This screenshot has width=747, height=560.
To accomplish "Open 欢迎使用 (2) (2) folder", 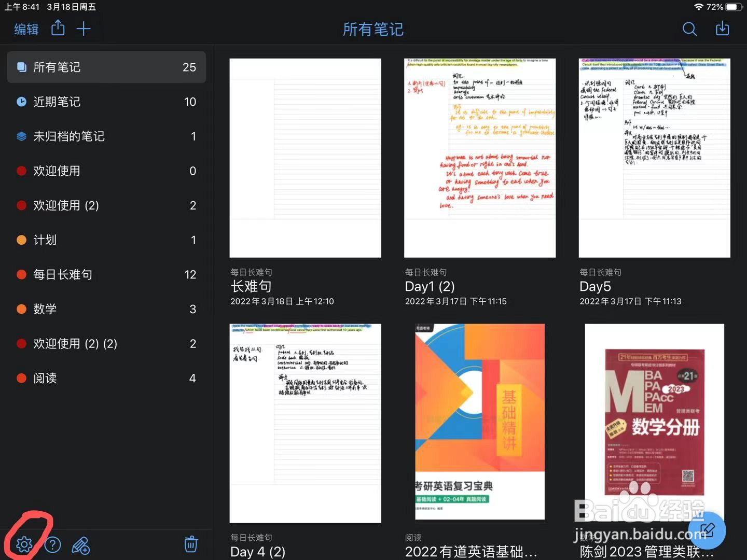I will click(106, 344).
